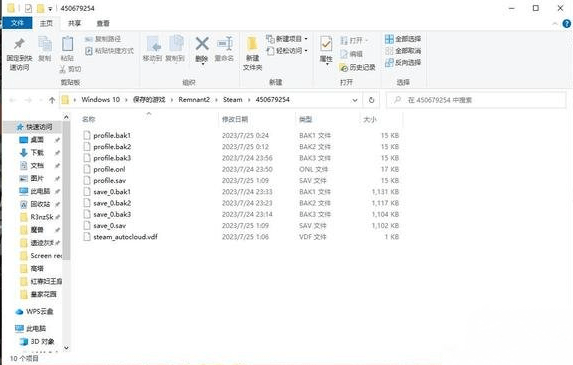Click Steam in the address bar
The height and width of the screenshot is (365, 573).
coord(232,100)
